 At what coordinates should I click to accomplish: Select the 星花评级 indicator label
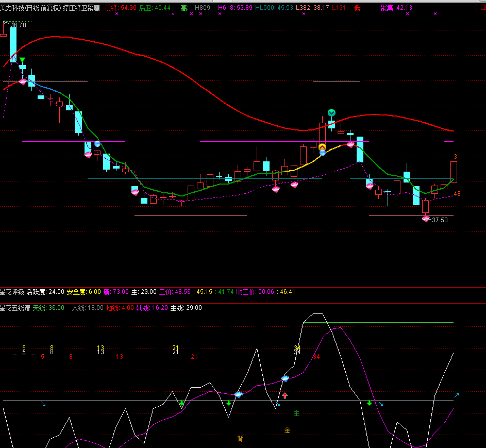[12, 292]
